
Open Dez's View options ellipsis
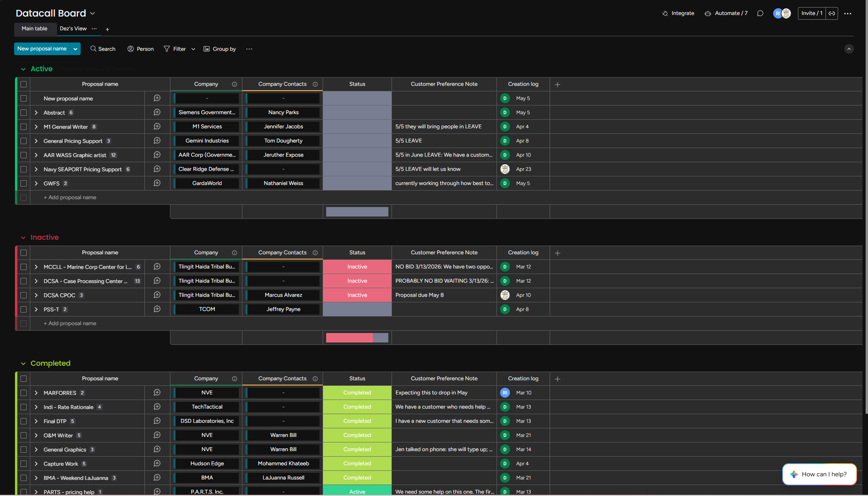[x=94, y=28]
